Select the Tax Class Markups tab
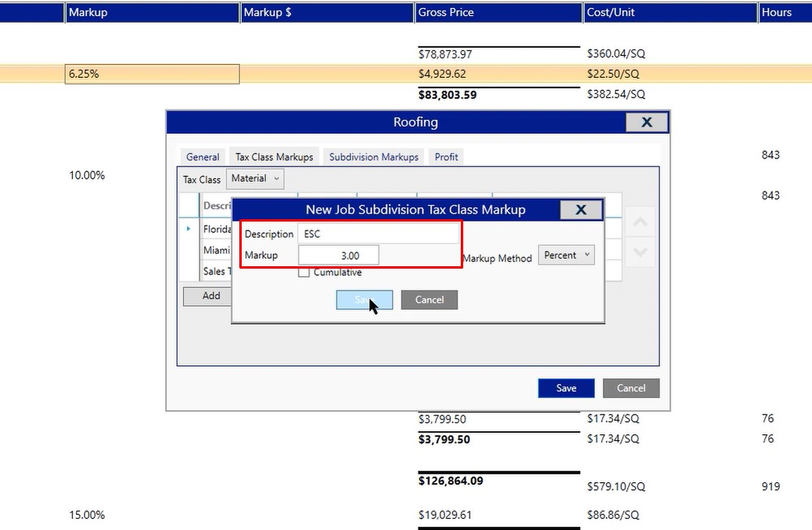 pos(274,157)
